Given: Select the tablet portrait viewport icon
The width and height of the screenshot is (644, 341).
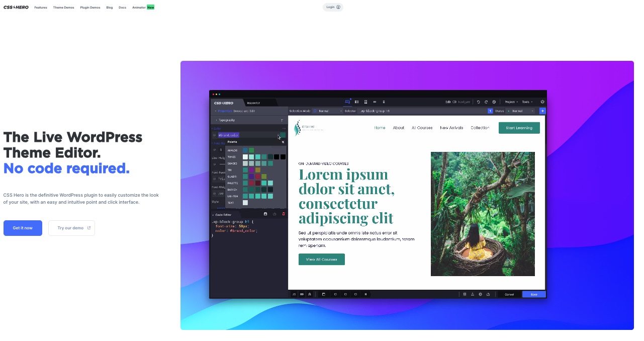Looking at the screenshot, I should (365, 102).
